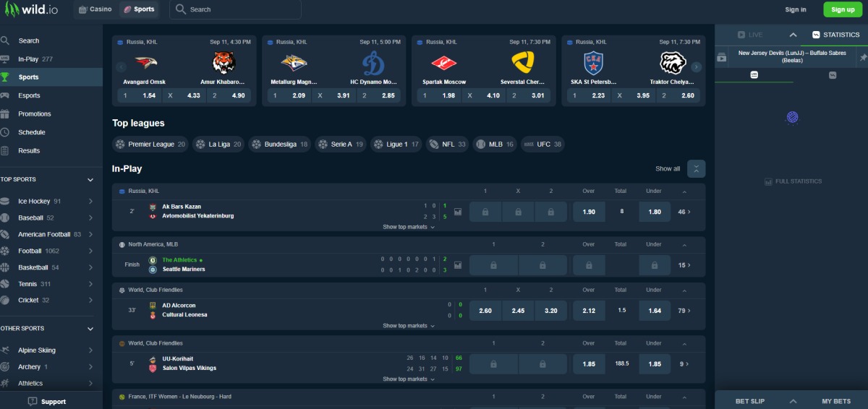Select the Ligue 1 league chip
Image resolution: width=868 pixels, height=409 pixels.
[x=396, y=145]
